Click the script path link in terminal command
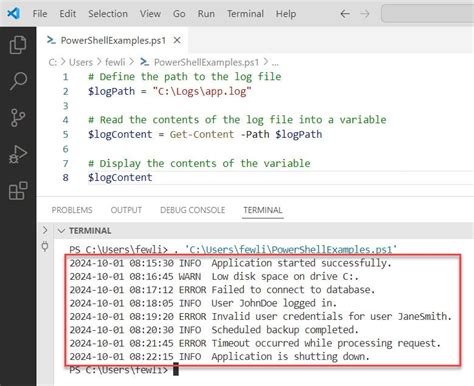The image size is (474, 386). pos(291,249)
